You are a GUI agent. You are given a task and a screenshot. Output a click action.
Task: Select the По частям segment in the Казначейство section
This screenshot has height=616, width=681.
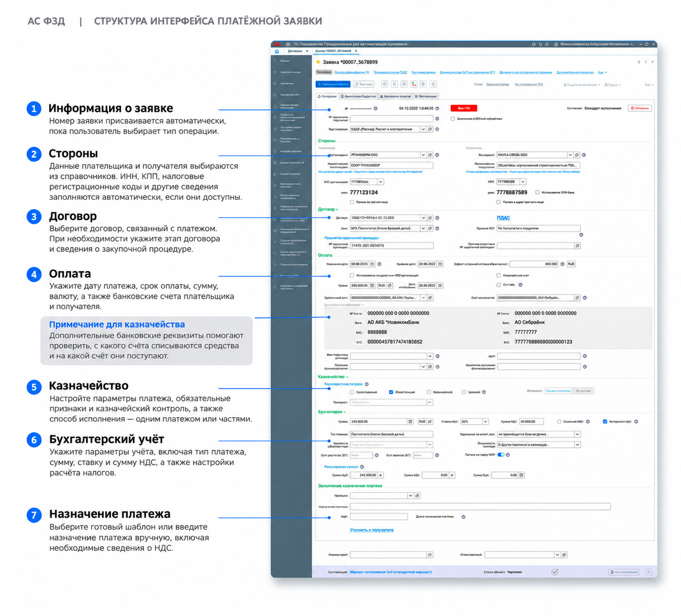(583, 391)
